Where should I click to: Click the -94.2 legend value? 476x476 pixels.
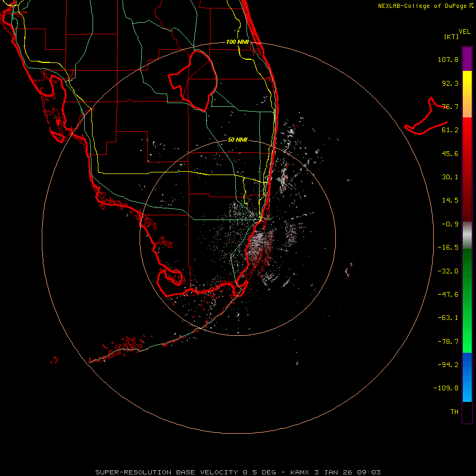(x=448, y=365)
